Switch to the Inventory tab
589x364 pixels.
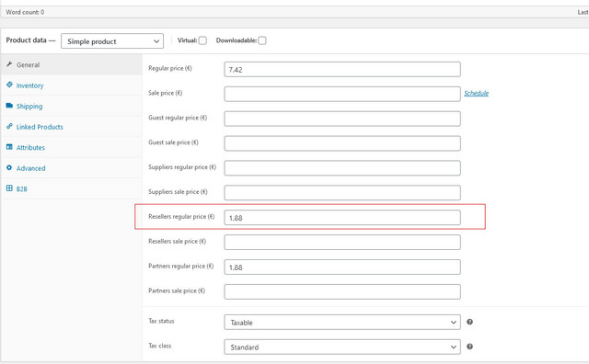point(72,85)
